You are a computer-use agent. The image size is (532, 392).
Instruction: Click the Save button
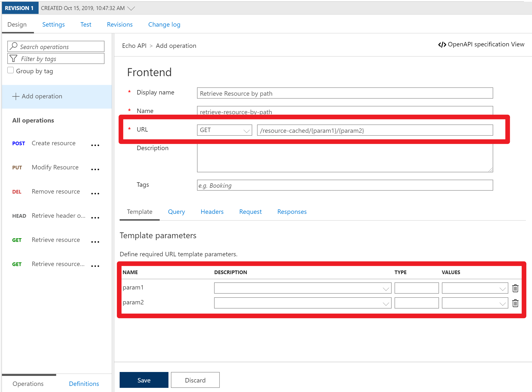pyautogui.click(x=144, y=380)
